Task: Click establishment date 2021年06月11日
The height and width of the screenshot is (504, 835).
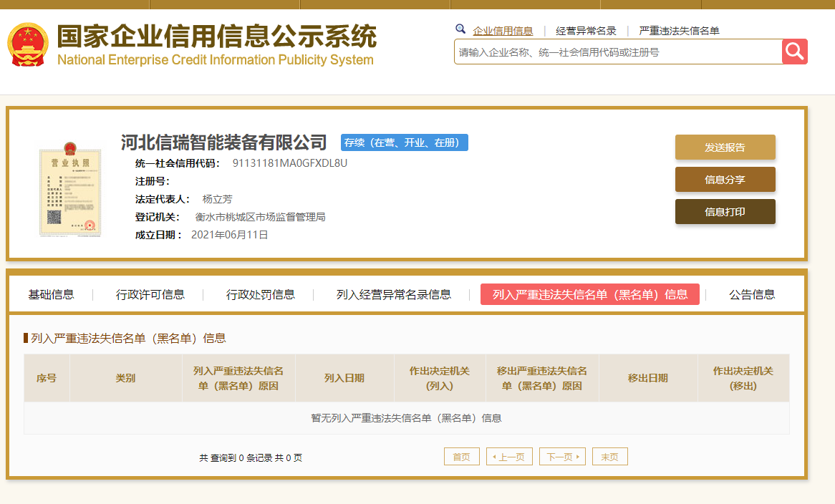Action: 230,235
